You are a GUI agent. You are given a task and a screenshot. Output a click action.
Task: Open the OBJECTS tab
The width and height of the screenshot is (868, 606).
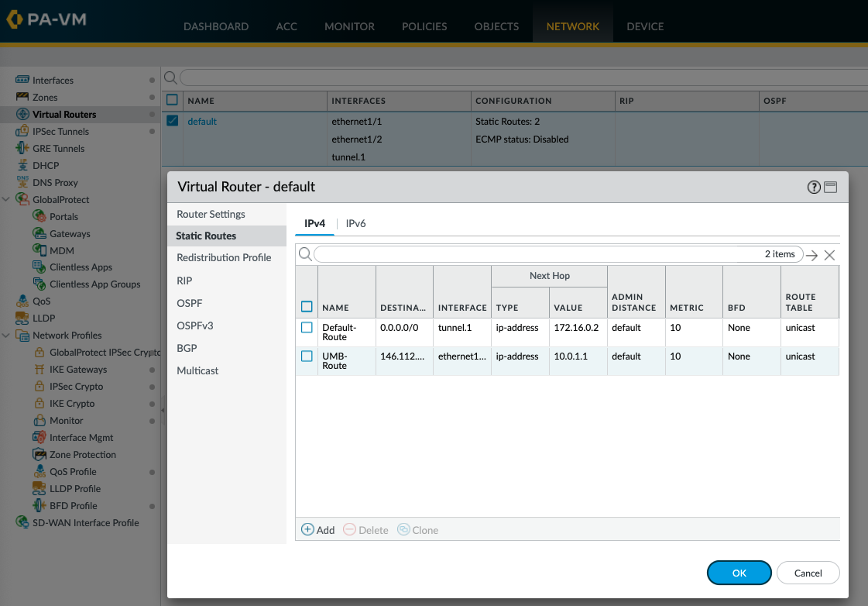496,26
